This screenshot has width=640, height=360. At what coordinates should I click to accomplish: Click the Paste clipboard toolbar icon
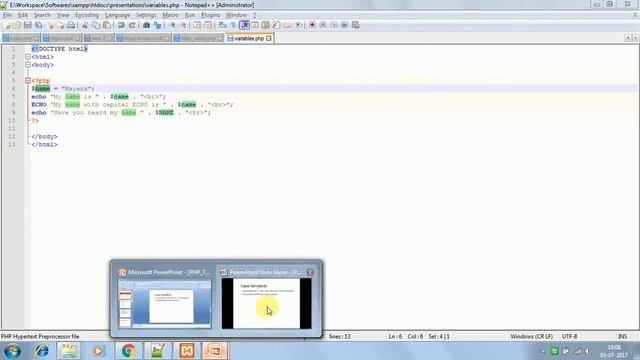tap(107, 25)
